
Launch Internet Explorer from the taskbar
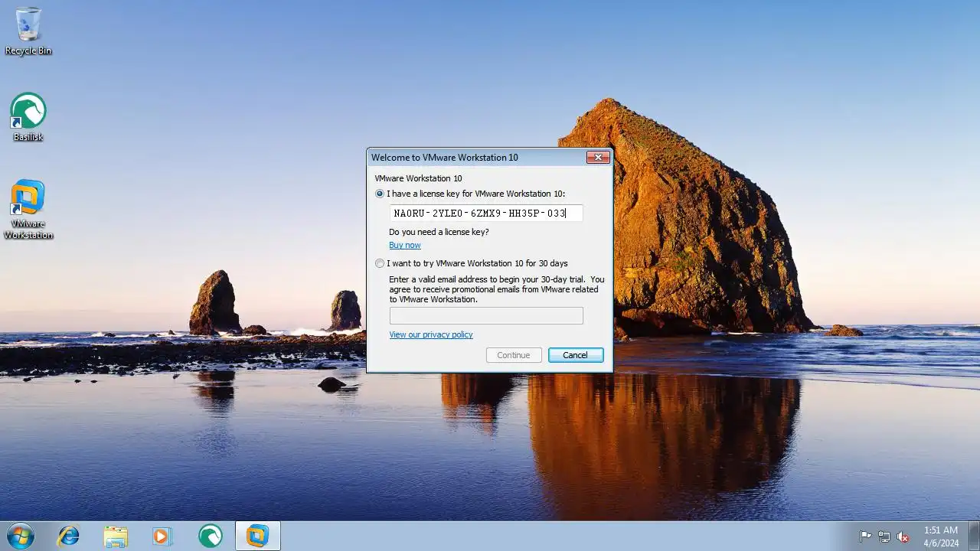pyautogui.click(x=69, y=536)
